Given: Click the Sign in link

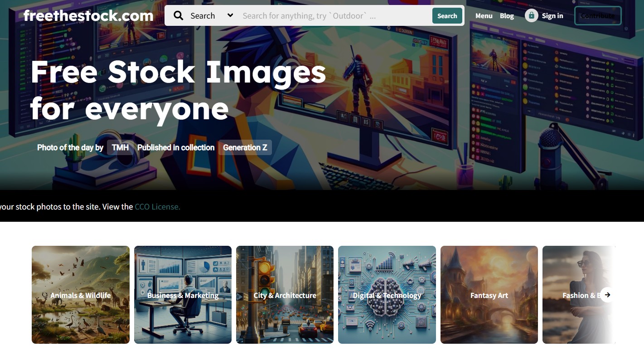Looking at the screenshot, I should [x=552, y=16].
